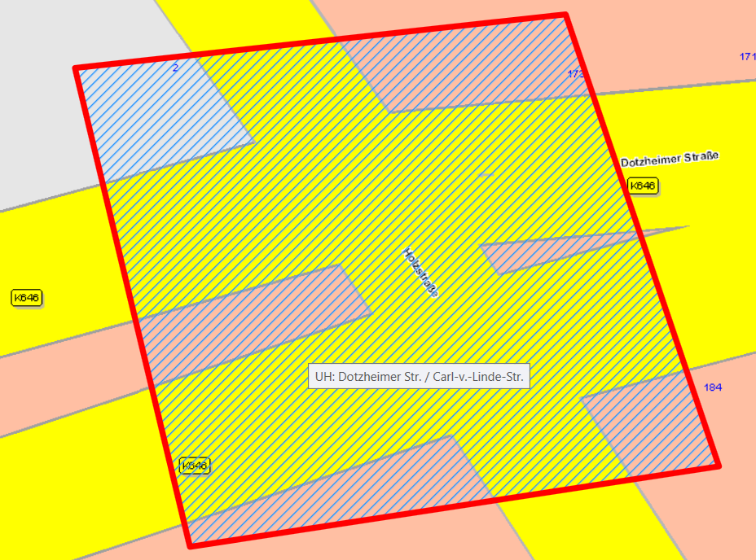The height and width of the screenshot is (560, 756).
Task: Select house number 171 label
Action: (x=747, y=56)
